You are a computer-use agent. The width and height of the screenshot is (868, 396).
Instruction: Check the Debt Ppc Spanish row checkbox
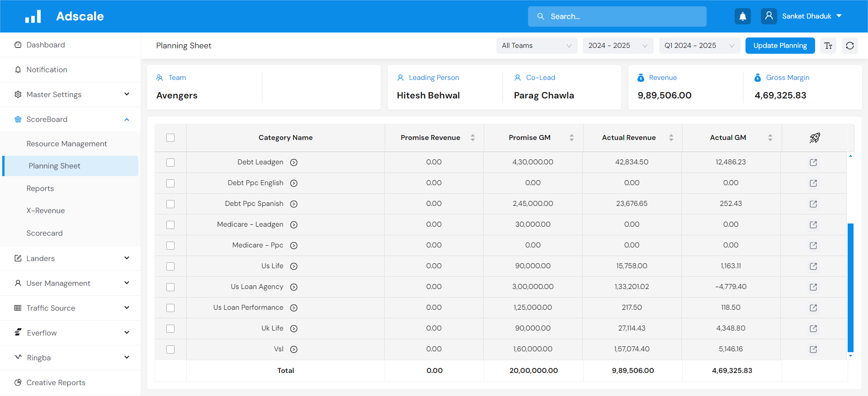click(x=170, y=204)
